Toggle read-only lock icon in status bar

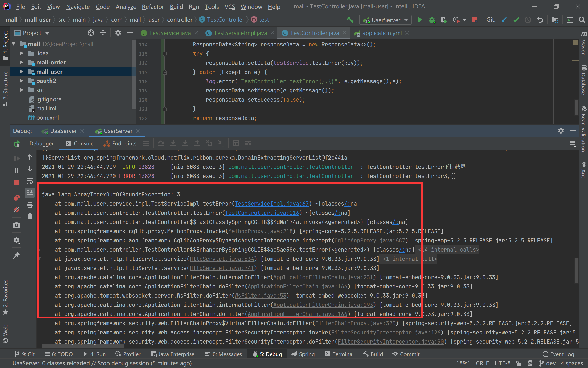click(518, 363)
